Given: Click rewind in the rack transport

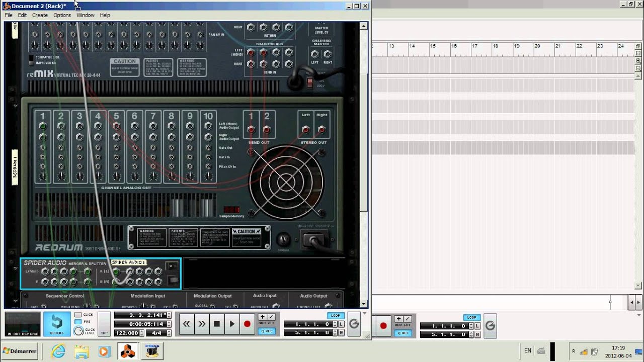Looking at the screenshot, I should click(x=186, y=324).
